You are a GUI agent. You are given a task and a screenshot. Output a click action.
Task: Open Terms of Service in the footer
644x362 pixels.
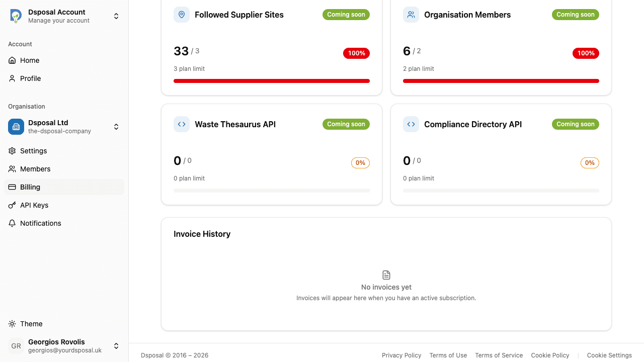click(x=499, y=355)
